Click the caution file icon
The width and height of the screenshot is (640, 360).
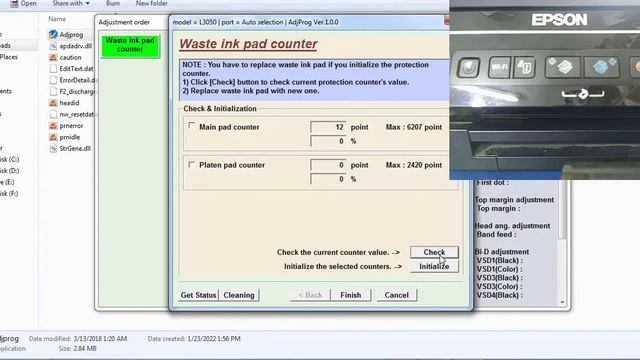53,58
